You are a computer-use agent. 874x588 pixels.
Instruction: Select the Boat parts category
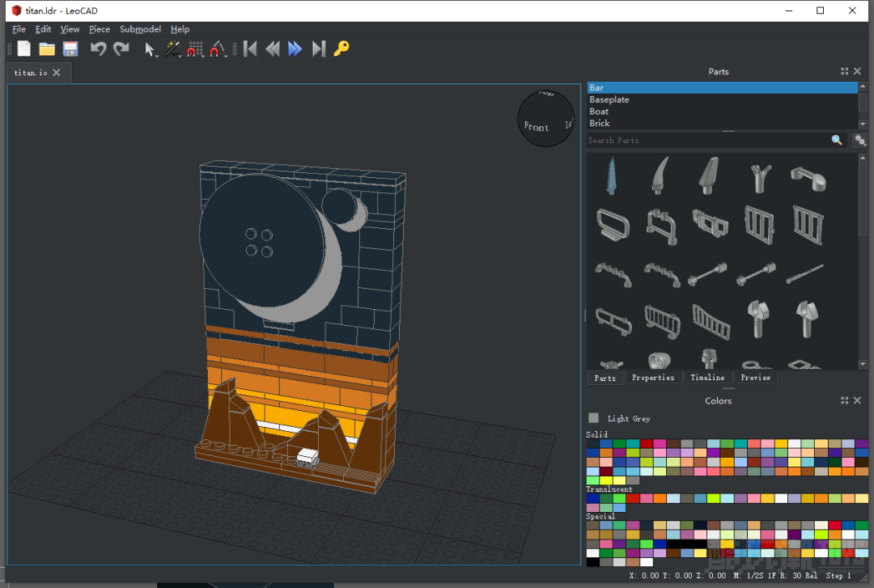click(722, 112)
